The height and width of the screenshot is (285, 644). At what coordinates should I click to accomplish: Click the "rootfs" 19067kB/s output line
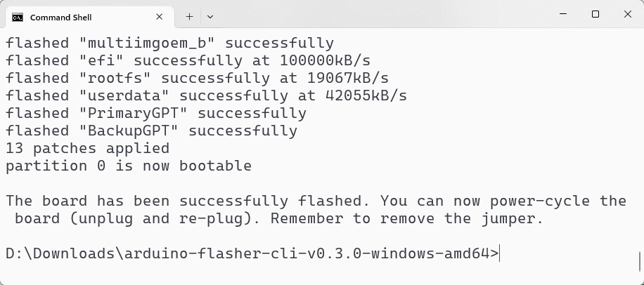pyautogui.click(x=197, y=78)
